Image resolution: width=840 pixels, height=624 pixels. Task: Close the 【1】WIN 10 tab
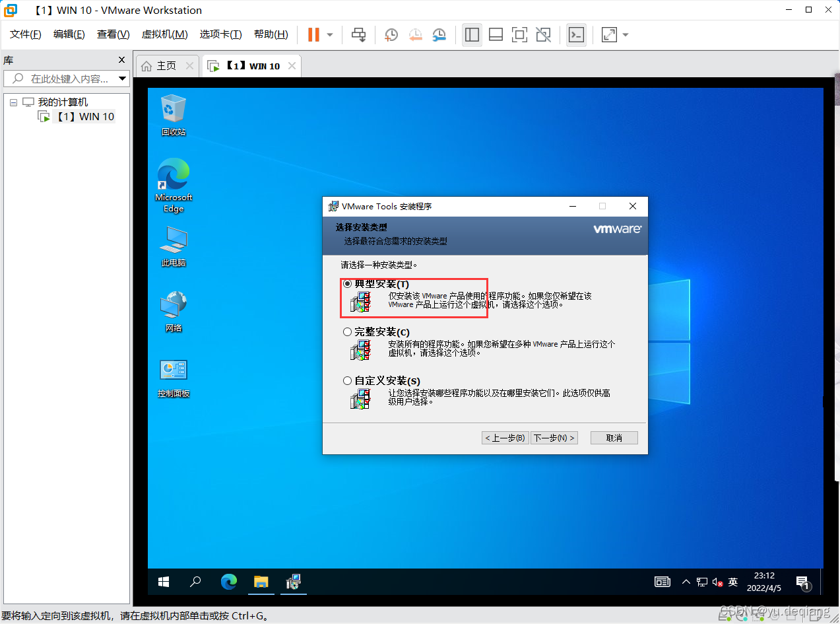291,66
